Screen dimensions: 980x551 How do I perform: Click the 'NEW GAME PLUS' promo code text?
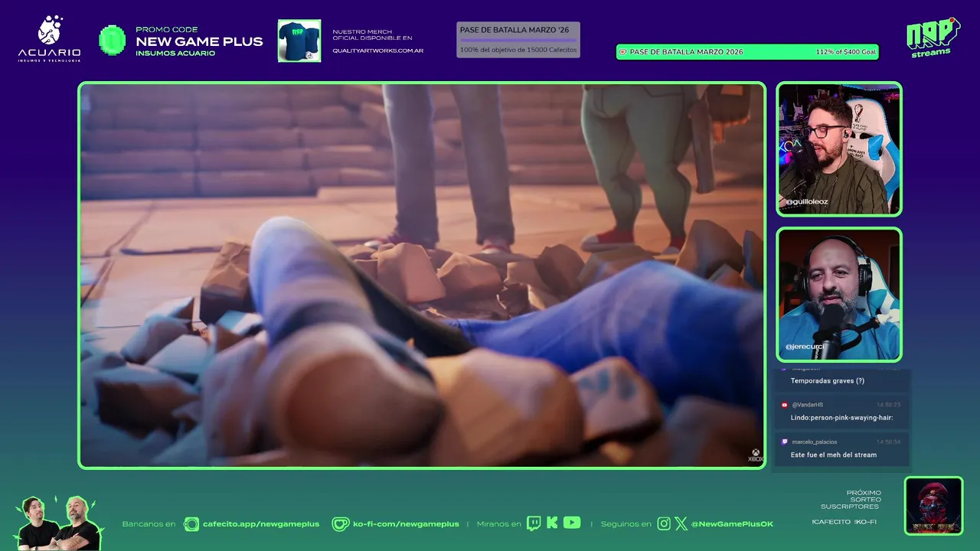pyautogui.click(x=199, y=41)
